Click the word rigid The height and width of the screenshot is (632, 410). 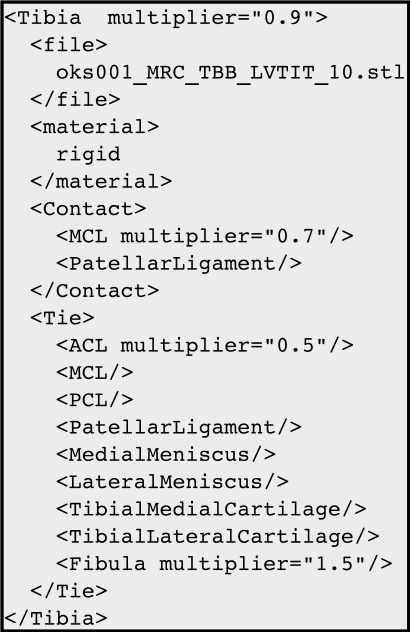88,154
